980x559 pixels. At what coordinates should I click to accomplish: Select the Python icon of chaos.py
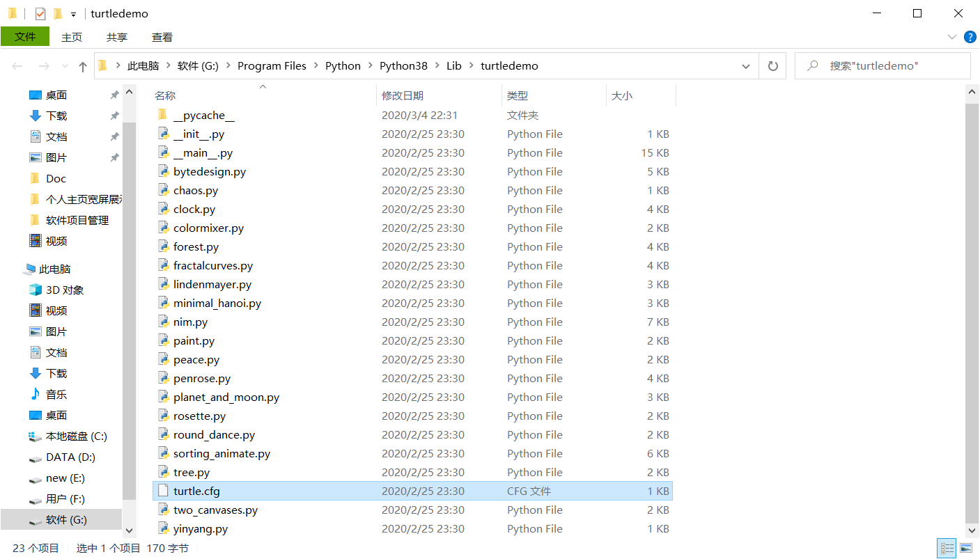point(163,190)
